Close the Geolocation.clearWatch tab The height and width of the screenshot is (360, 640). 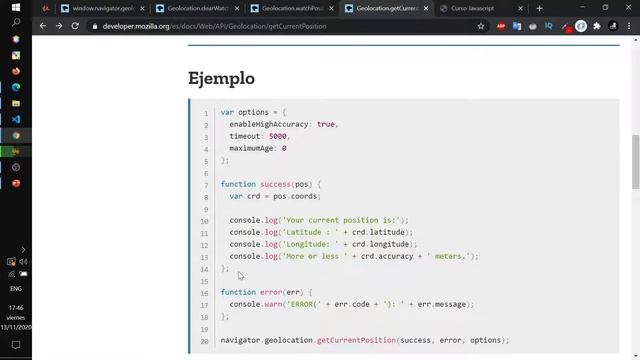(237, 8)
